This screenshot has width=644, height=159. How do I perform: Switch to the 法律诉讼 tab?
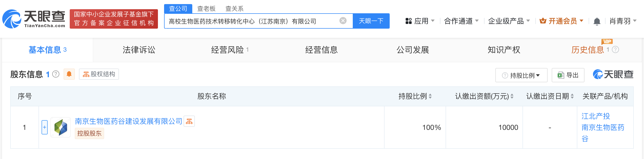point(139,50)
